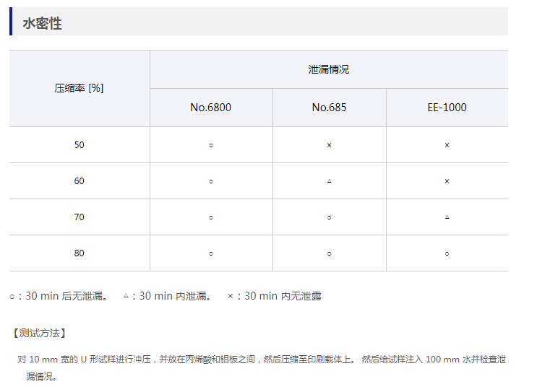Select the EE-1000 column header
This screenshot has width=550, height=392.
point(447,108)
